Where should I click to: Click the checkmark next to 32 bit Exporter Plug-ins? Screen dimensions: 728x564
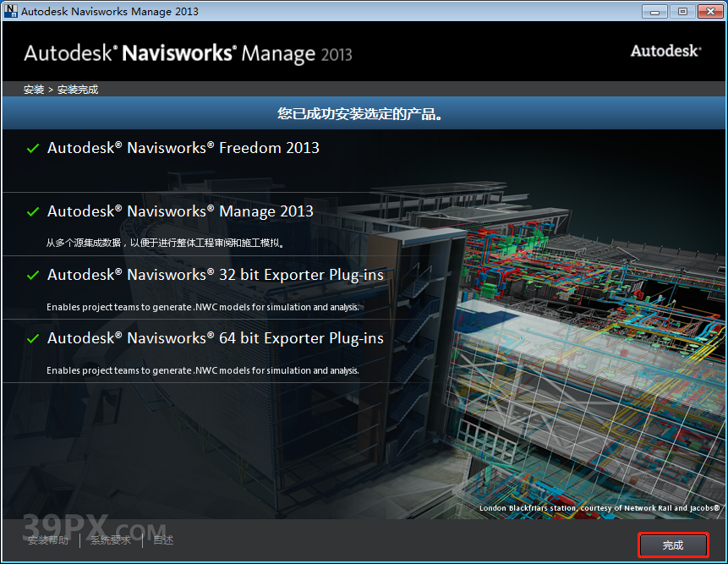pyautogui.click(x=32, y=275)
